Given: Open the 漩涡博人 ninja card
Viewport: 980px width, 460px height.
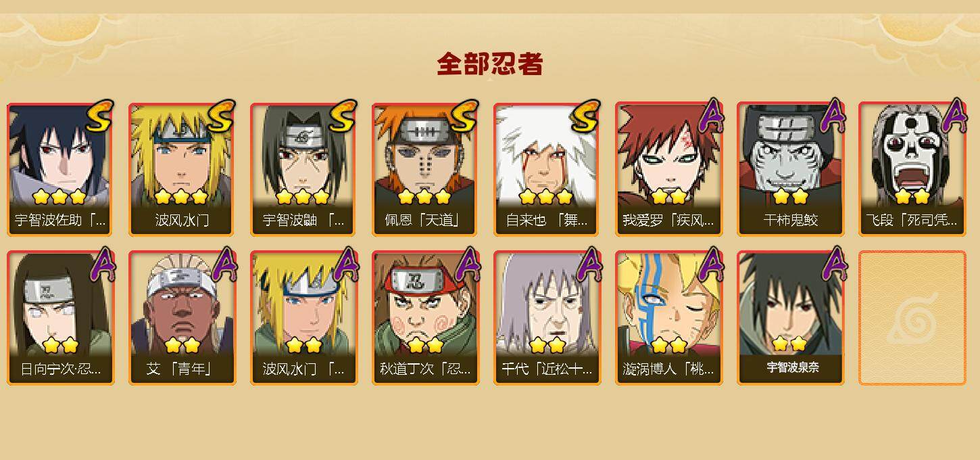Looking at the screenshot, I should tap(668, 318).
